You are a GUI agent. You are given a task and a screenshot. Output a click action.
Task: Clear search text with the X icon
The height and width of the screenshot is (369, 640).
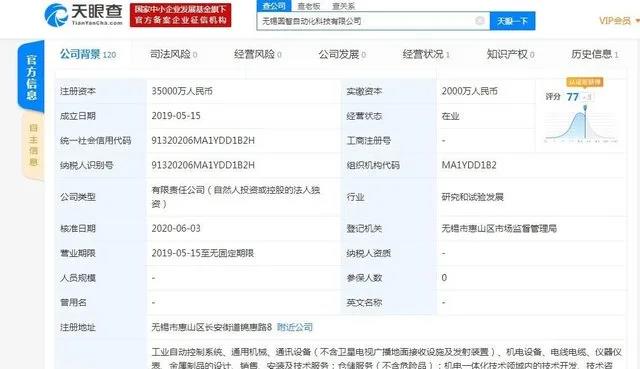[x=480, y=20]
